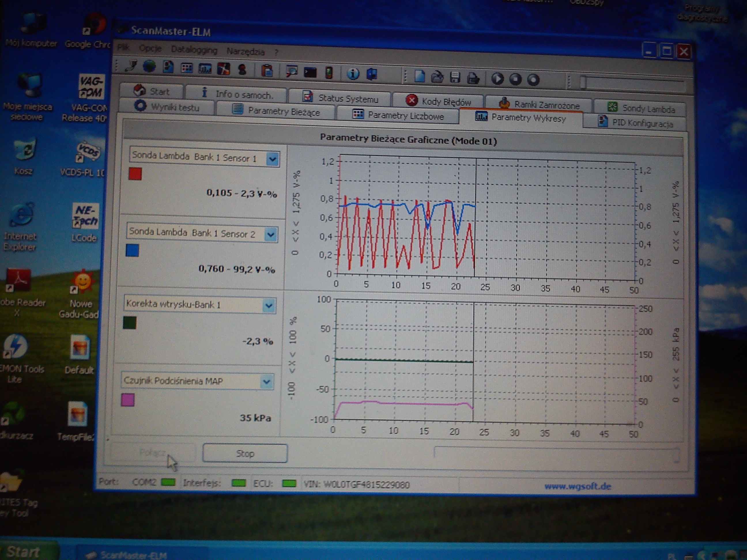Click the blue globe toolbar icon
Viewport: 747px width, 560px height.
pos(149,66)
